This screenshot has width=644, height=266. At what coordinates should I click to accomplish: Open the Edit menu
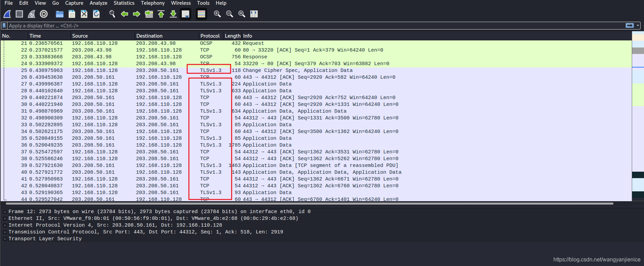point(24,3)
